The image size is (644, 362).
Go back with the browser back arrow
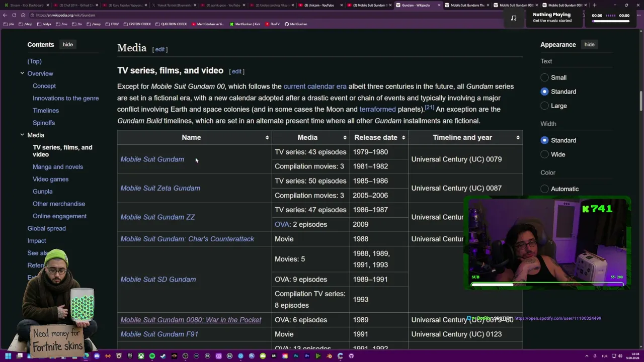pyautogui.click(x=5, y=15)
